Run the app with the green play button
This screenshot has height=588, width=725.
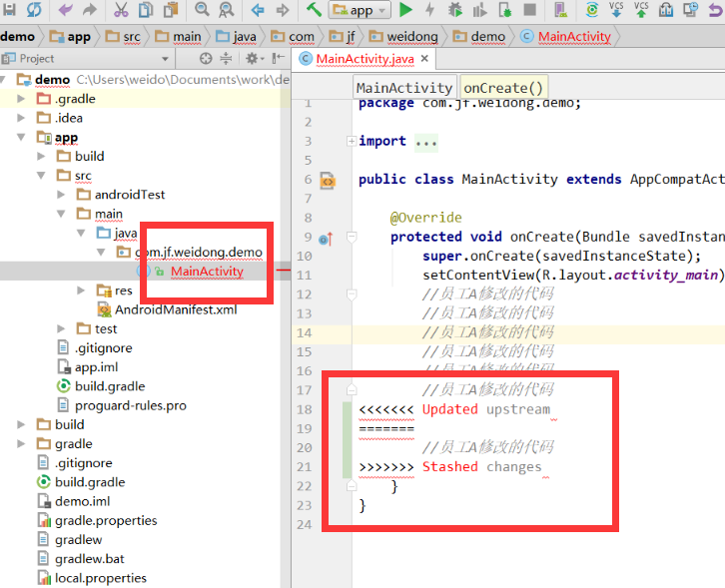tap(405, 9)
